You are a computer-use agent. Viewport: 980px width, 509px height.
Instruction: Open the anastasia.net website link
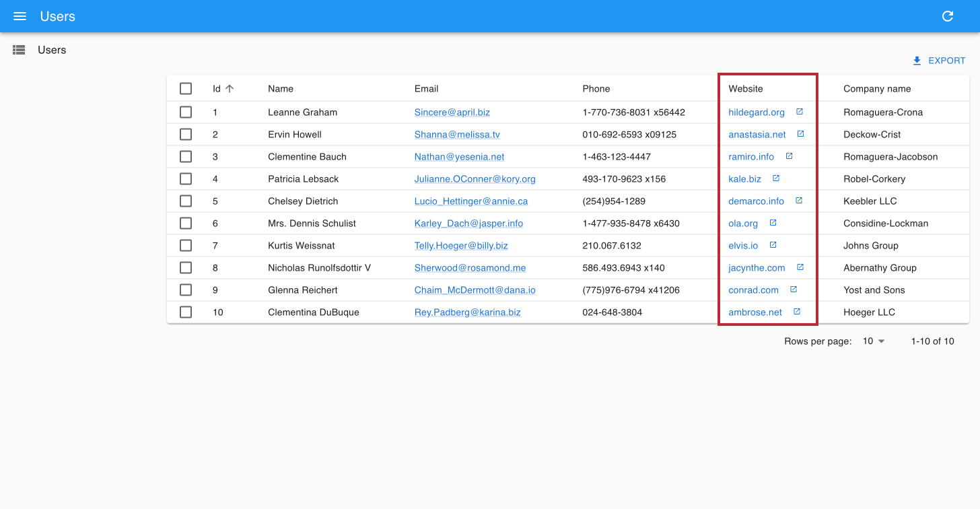pos(757,135)
